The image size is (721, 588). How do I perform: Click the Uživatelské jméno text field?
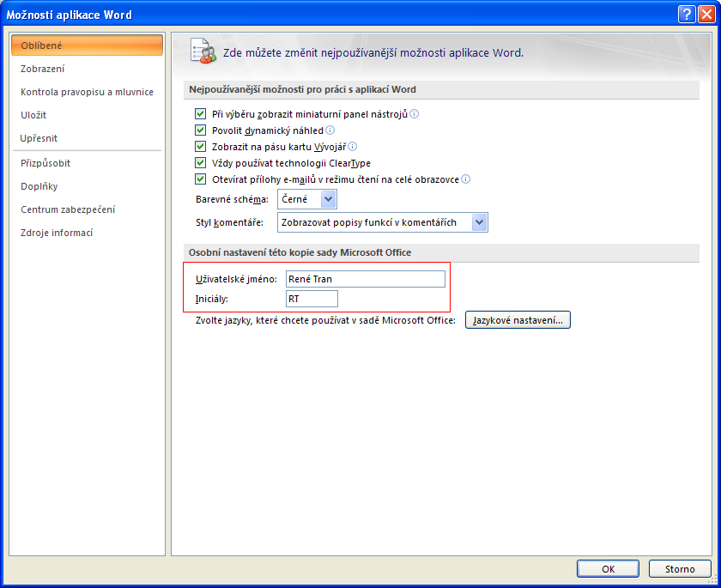click(x=366, y=279)
